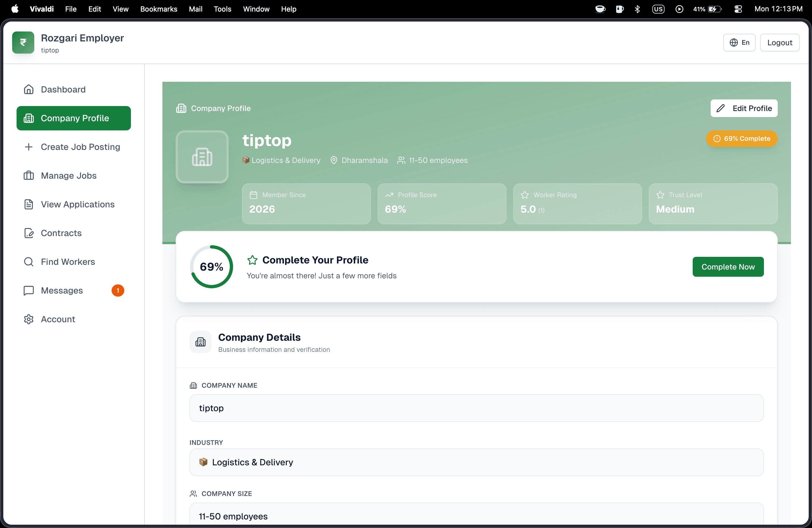Click the 69% circular progress ring
Image resolution: width=812 pixels, height=528 pixels.
pos(212,267)
